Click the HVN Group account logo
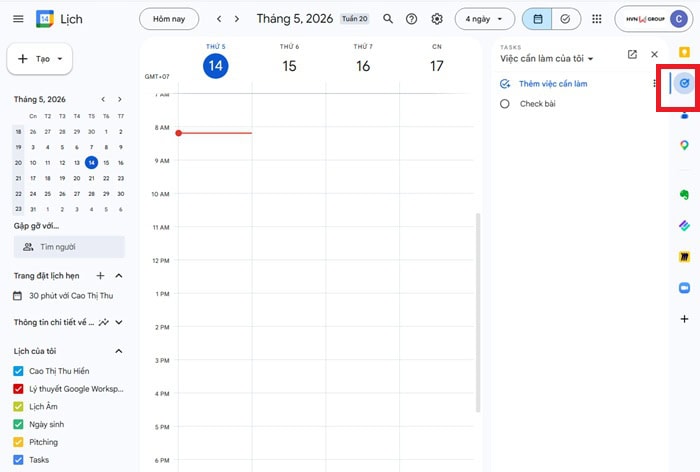Viewport: 700px width, 472px height. click(x=645, y=19)
